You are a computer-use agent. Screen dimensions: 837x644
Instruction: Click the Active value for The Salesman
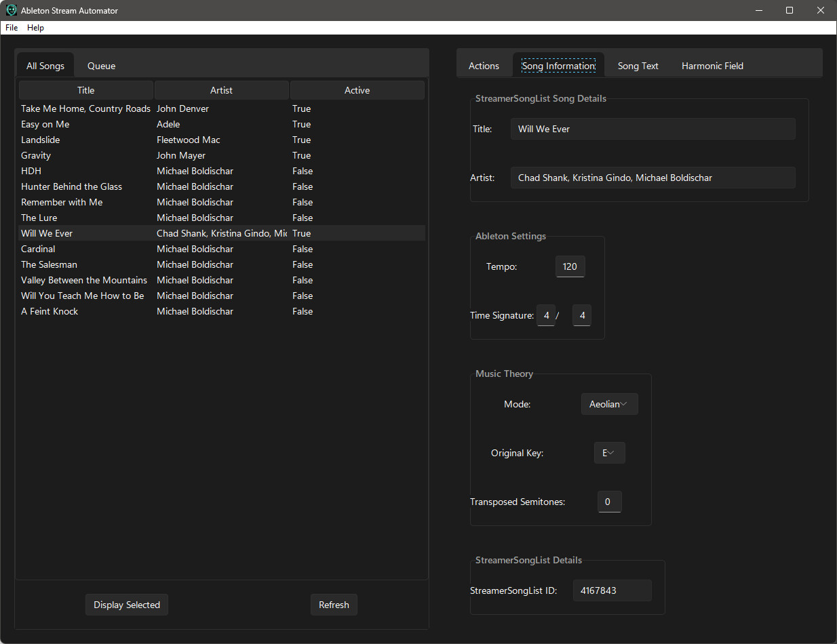(303, 264)
